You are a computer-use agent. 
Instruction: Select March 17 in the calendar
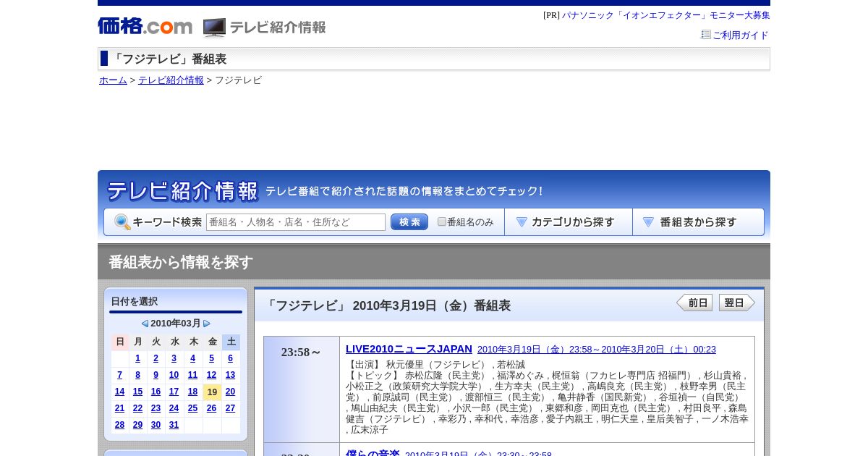174,392
